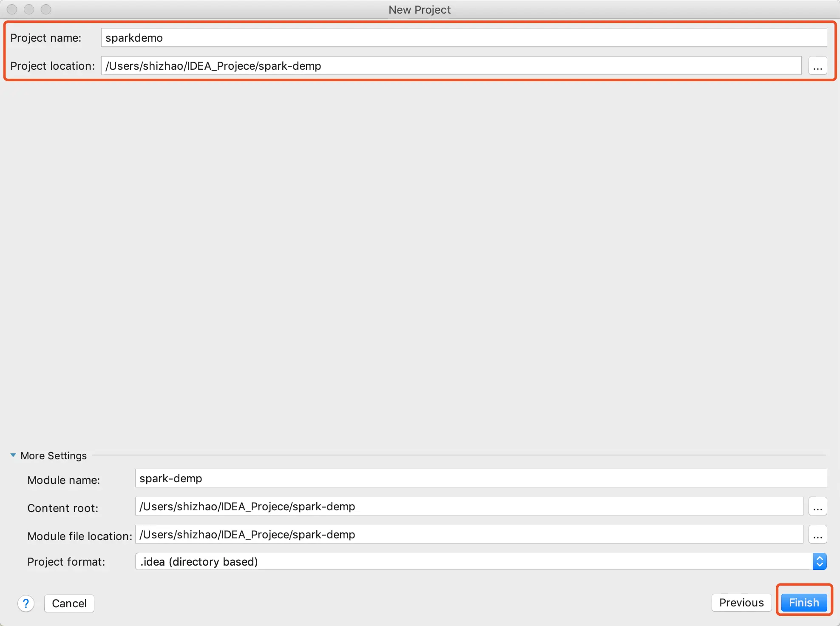Click the Content root path field
This screenshot has width=840, height=626.
(x=468, y=506)
